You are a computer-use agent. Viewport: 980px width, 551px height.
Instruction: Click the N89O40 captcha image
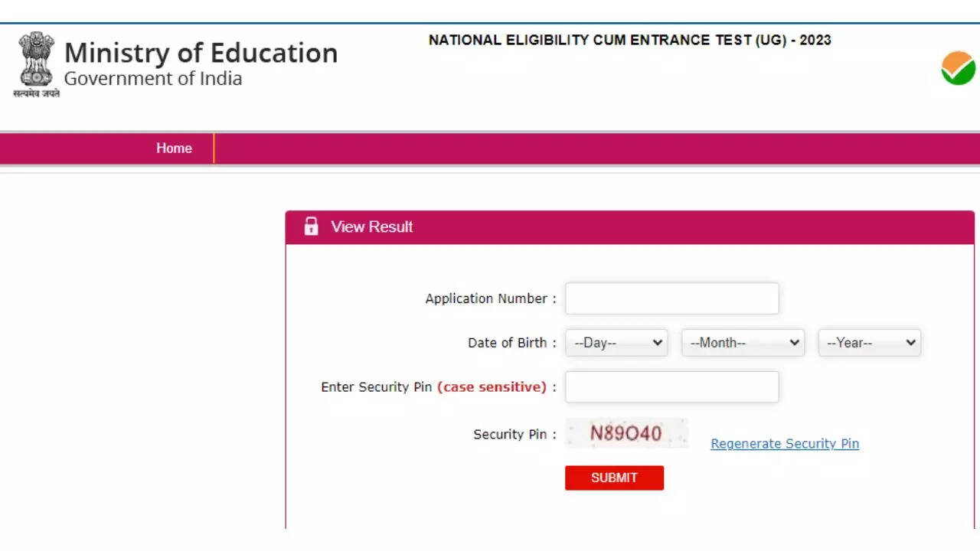click(626, 433)
